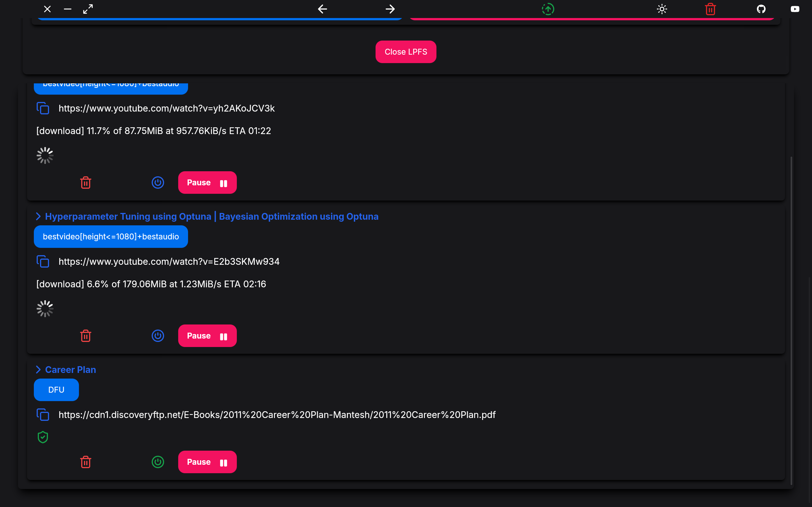Click the green update check icon
812x507 pixels.
click(x=548, y=9)
